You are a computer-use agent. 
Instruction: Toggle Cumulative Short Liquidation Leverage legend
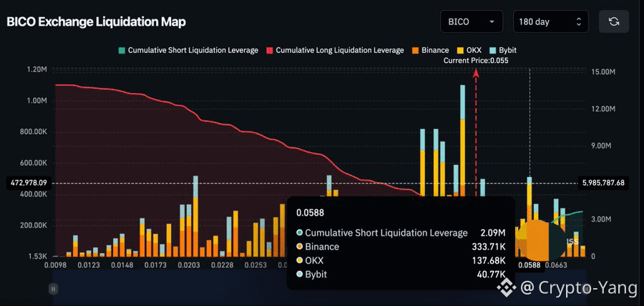coord(188,50)
